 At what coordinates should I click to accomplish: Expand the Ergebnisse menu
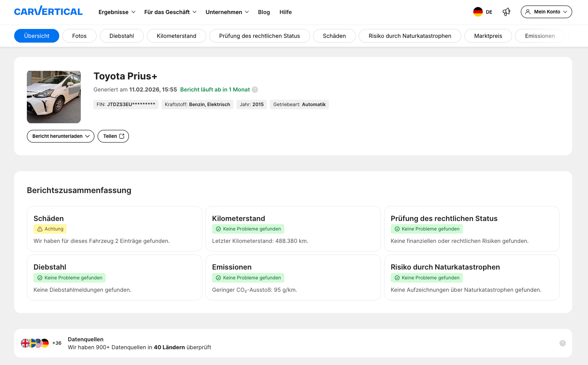[117, 12]
